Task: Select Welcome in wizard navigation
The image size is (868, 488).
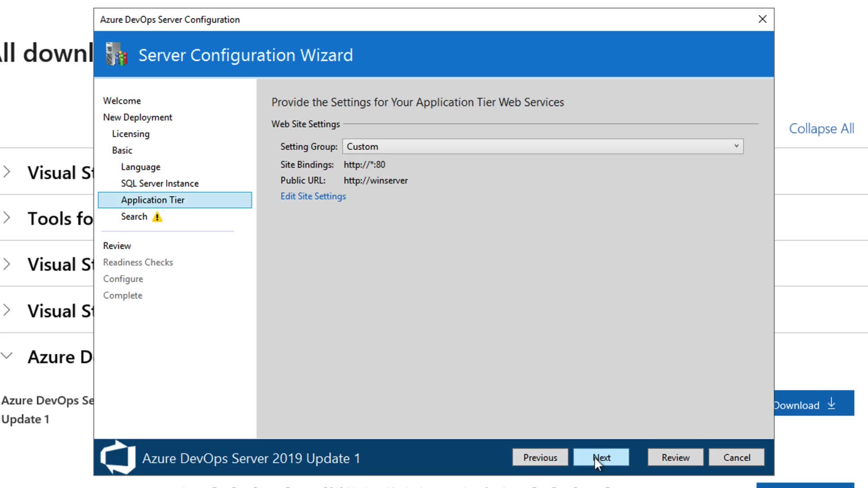Action: click(x=122, y=101)
